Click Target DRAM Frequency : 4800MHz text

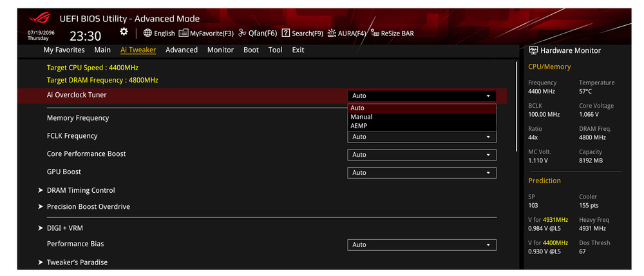pyautogui.click(x=102, y=80)
